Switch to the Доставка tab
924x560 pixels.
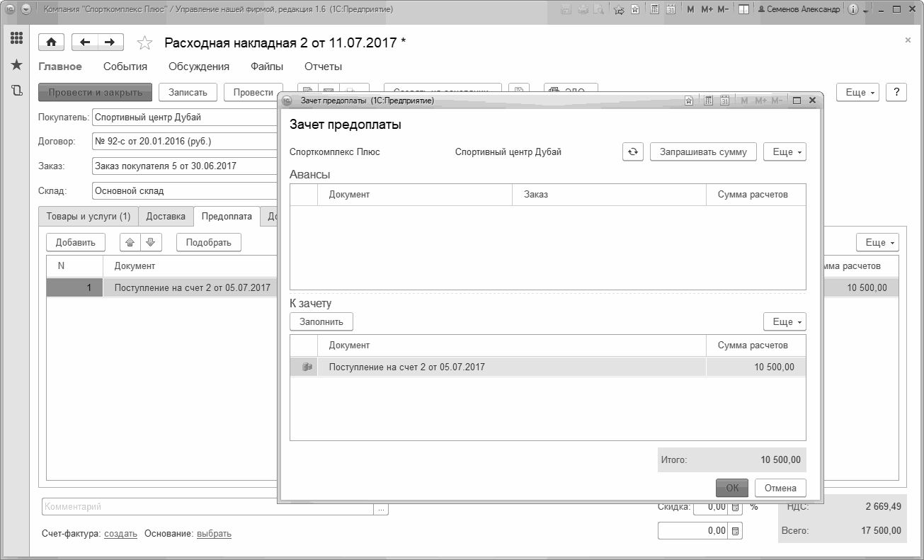(x=166, y=217)
